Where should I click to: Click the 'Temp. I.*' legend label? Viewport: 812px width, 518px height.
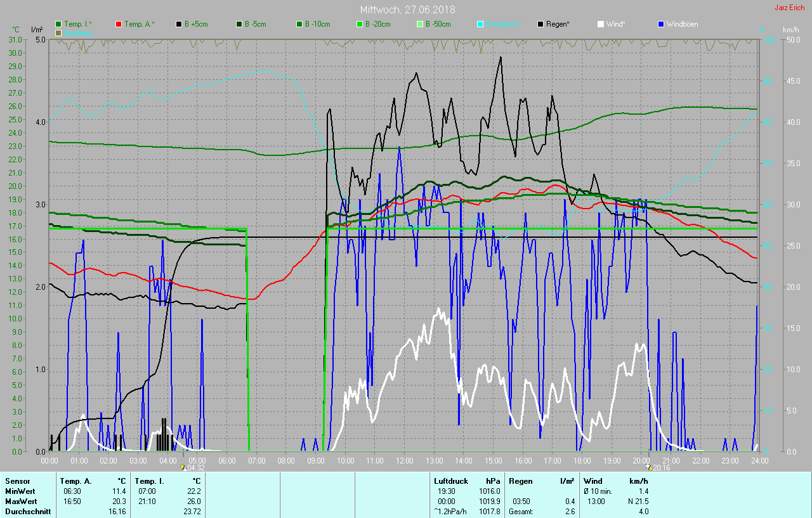tap(78, 24)
